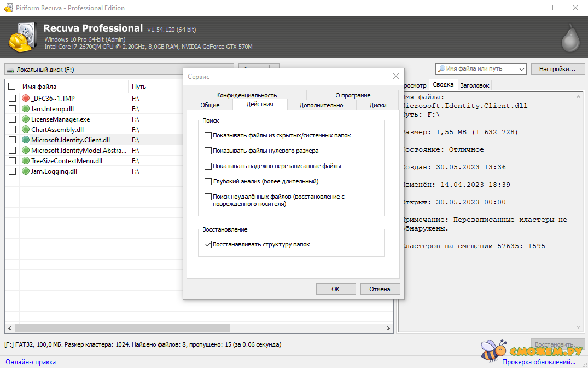Open the Сводка tab in the info panel
The height and width of the screenshot is (368, 588).
point(443,85)
